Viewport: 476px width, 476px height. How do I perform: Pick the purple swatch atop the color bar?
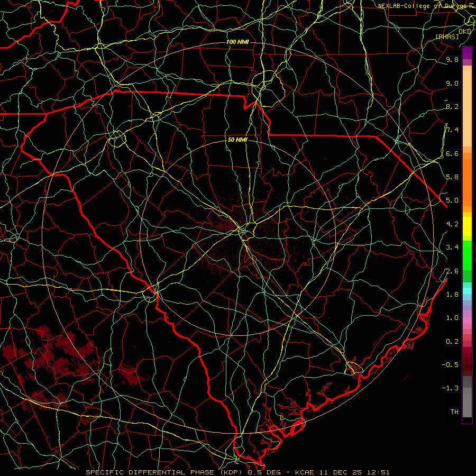pyautogui.click(x=467, y=53)
